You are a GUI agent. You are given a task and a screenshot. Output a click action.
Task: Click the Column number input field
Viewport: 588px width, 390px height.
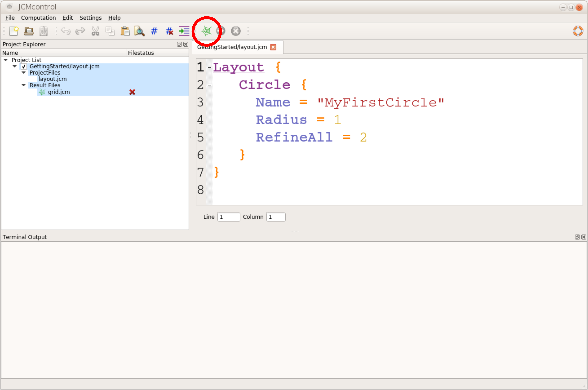[x=276, y=217]
